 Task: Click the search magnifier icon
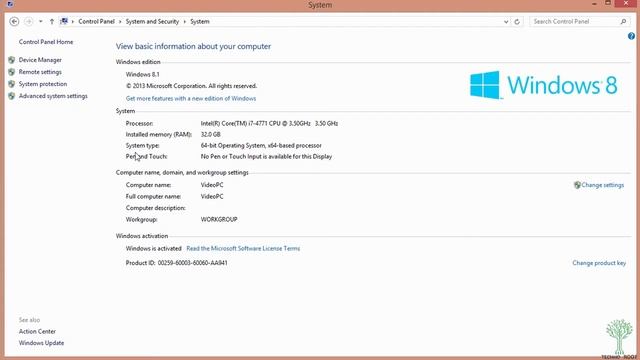[623, 21]
